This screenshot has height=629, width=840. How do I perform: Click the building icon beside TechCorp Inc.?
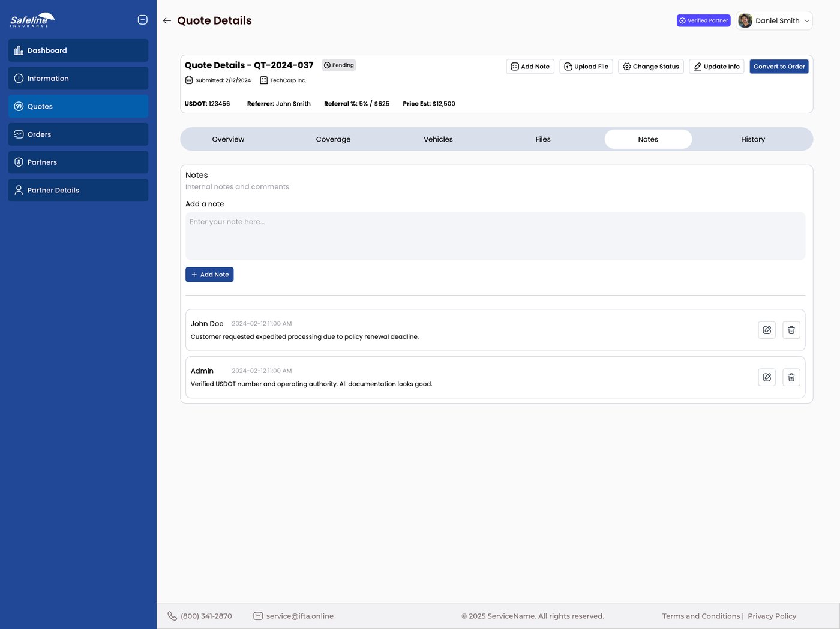coord(263,80)
